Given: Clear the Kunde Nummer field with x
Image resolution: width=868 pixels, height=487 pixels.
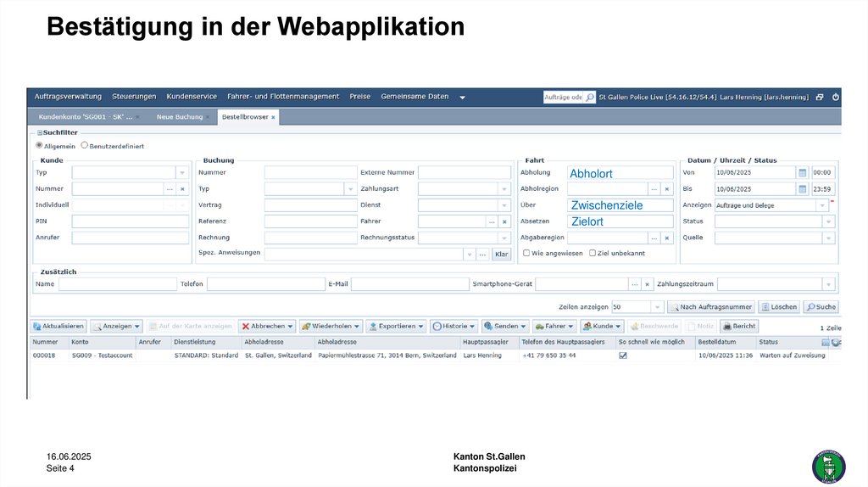Looking at the screenshot, I should pyautogui.click(x=182, y=189).
